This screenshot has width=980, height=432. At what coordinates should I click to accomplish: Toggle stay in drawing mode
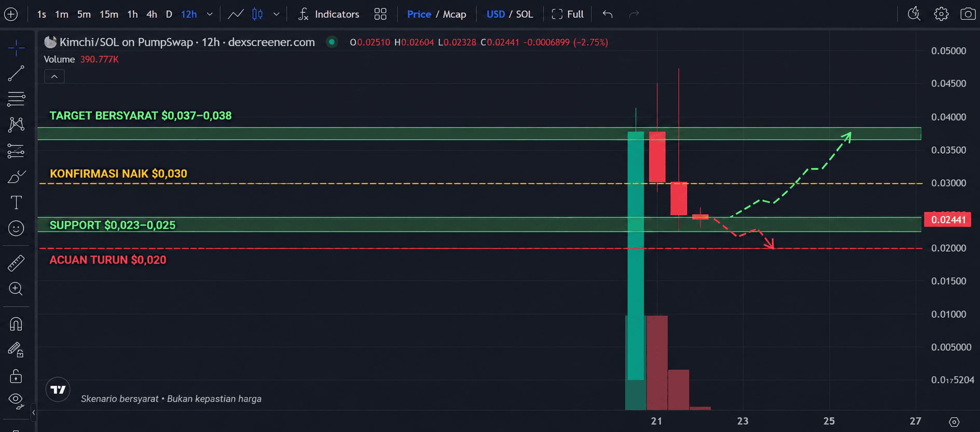click(x=16, y=350)
